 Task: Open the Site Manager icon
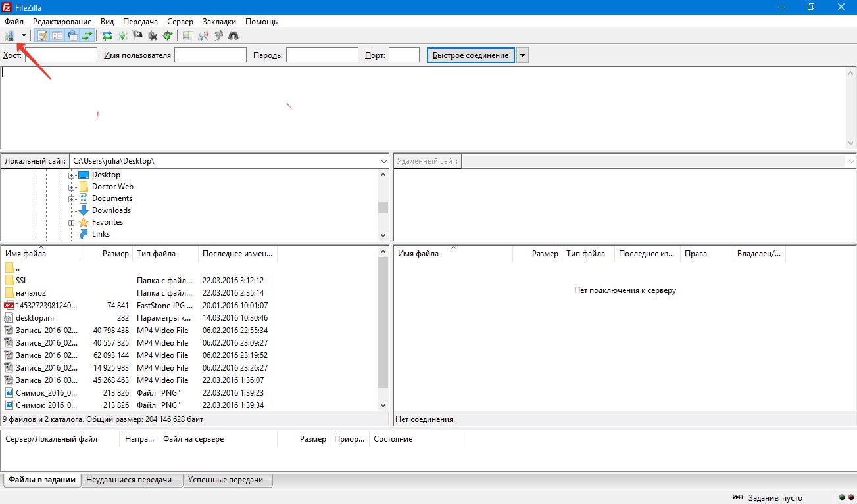pyautogui.click(x=9, y=35)
